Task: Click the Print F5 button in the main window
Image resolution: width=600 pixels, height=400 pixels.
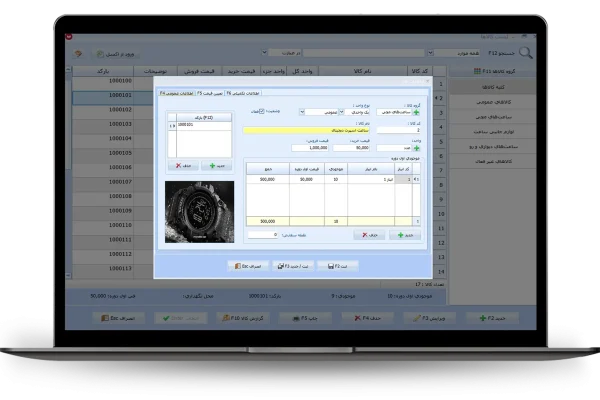Action: point(305,318)
